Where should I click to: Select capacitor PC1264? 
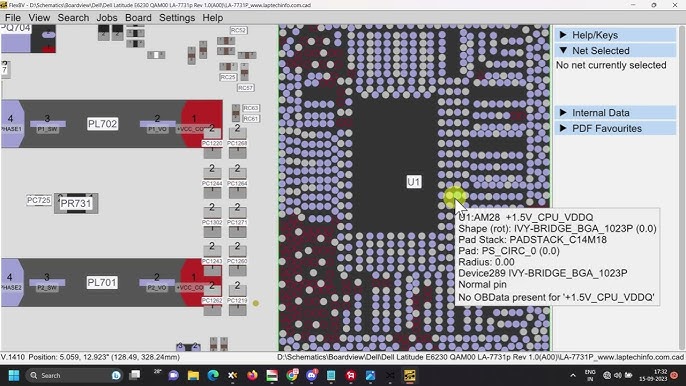238,183
